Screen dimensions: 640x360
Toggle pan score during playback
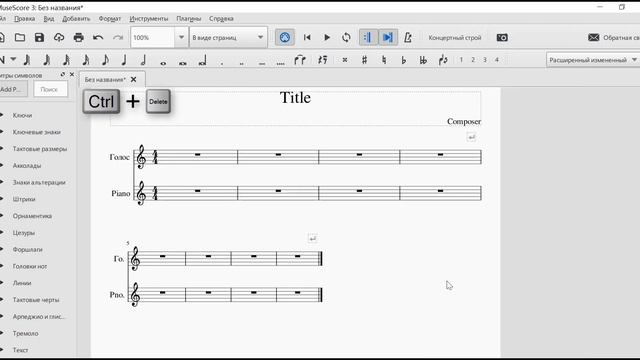pos(388,38)
